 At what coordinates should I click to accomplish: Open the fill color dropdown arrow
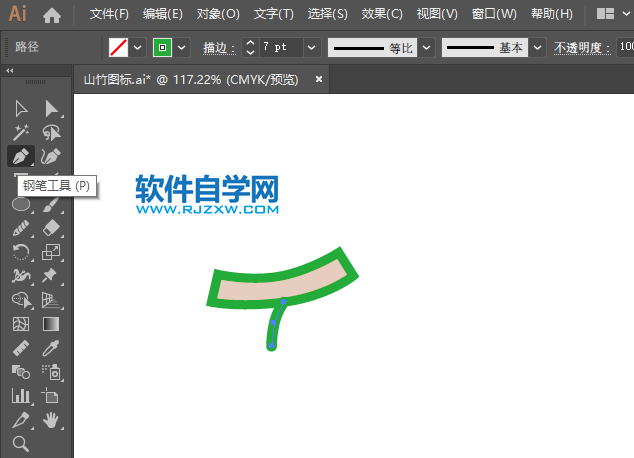pos(138,47)
